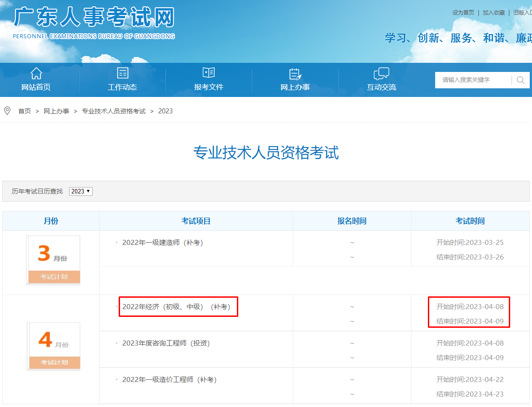
Task: Click the April 考试计划 calendar thumbnail
Action: point(54,346)
